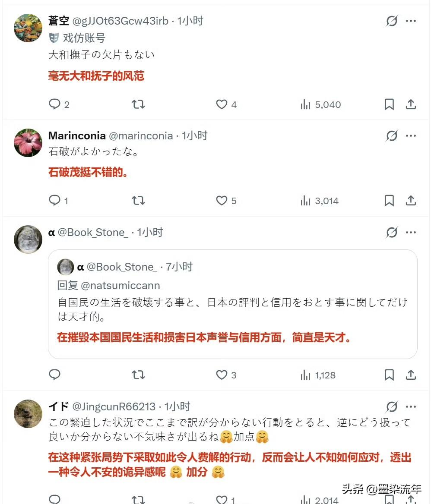Image resolution: width=431 pixels, height=504 pixels.
Task: Reply to 蒼空's tweet
Action: point(55,104)
